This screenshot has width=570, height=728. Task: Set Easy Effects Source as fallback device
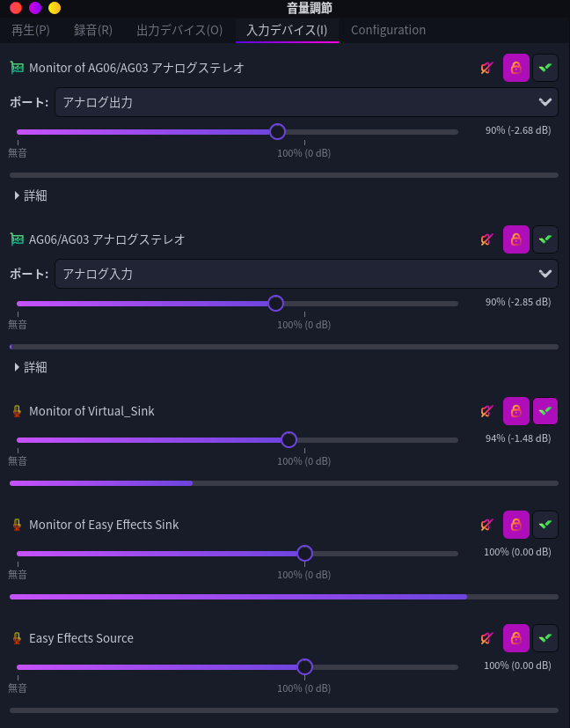click(x=545, y=638)
